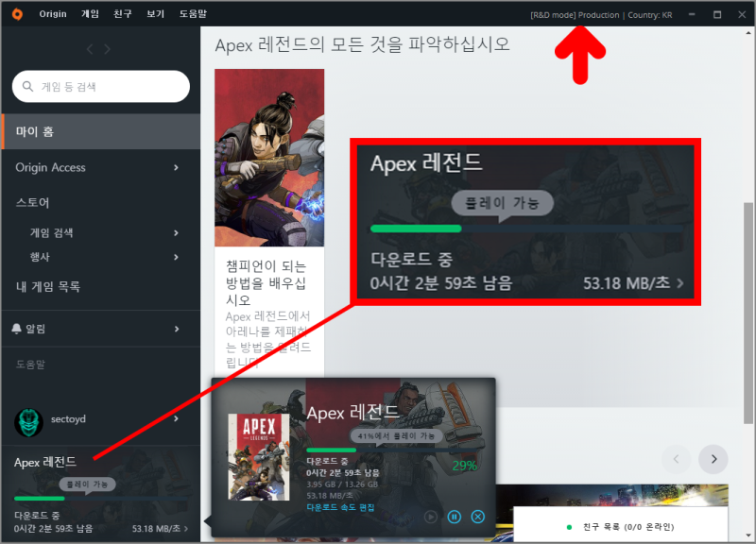Cancel the Apex 레전드 download
The height and width of the screenshot is (544, 756).
coord(478,517)
